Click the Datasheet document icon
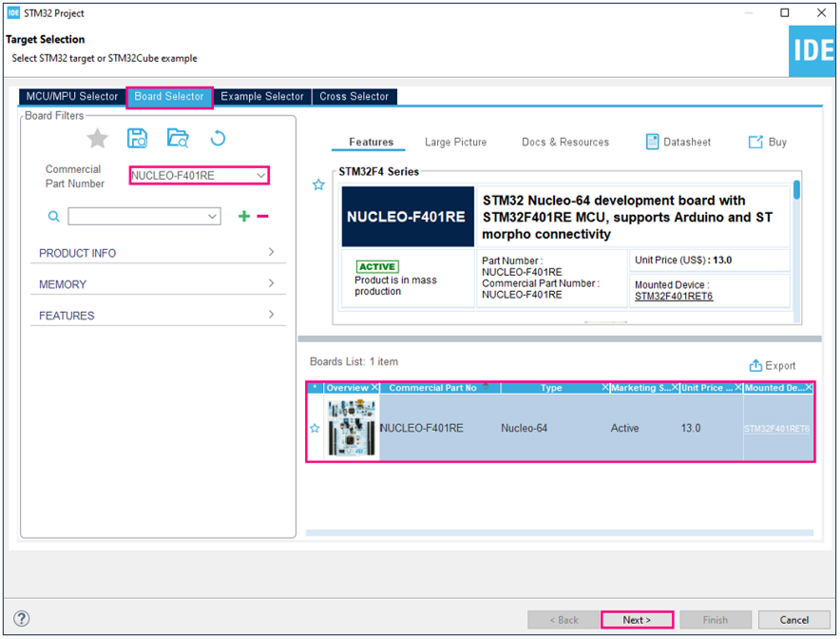 click(652, 142)
